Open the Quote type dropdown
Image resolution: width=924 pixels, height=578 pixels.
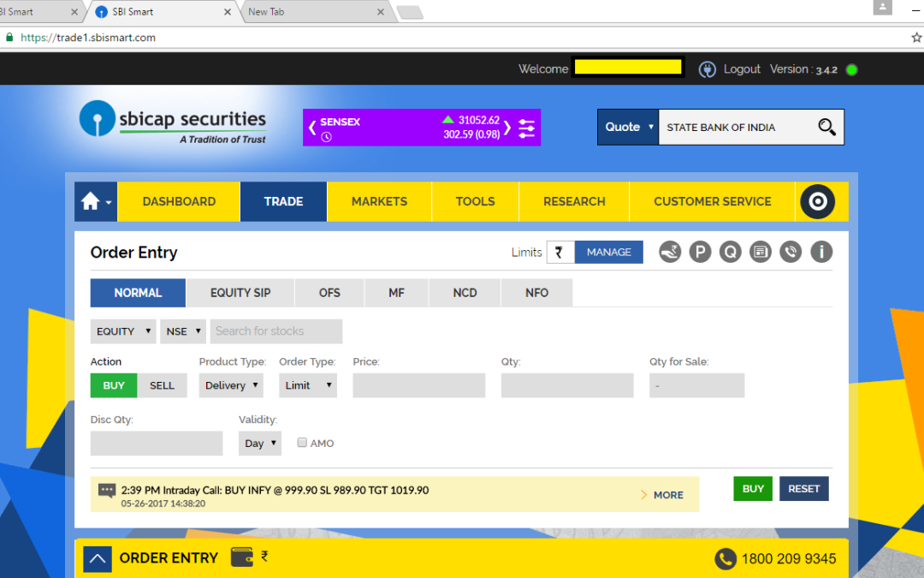point(628,127)
